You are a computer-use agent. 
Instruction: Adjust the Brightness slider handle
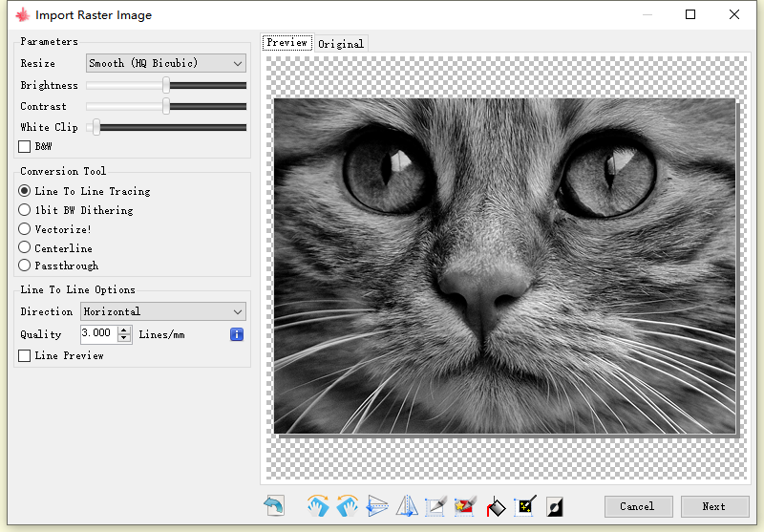(x=166, y=85)
